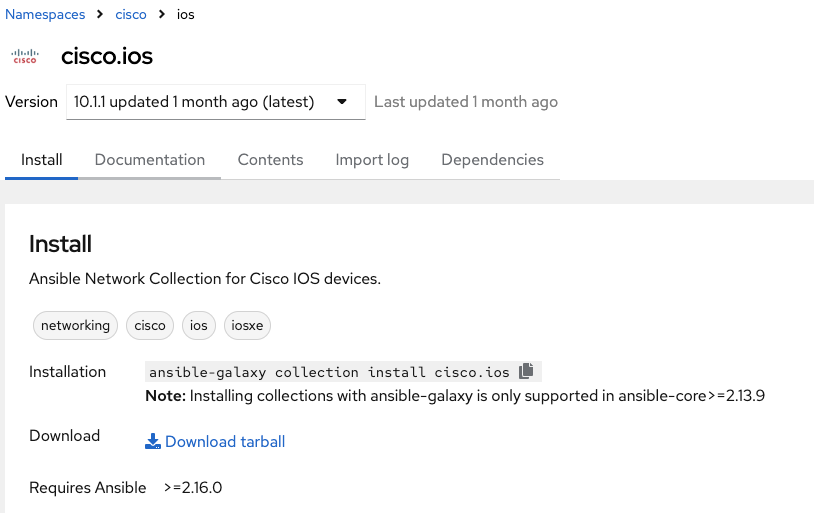
Task: Click chevron after cisco breadcrumb
Action: click(x=162, y=14)
